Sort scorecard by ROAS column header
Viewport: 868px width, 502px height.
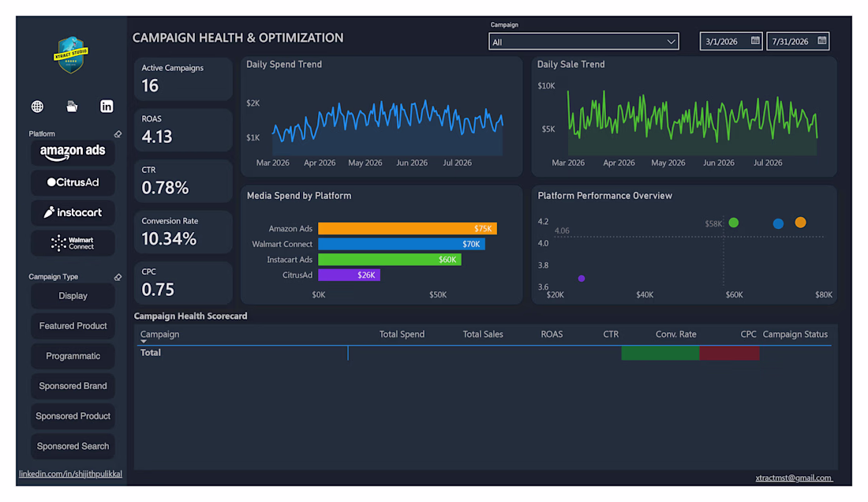[x=552, y=335]
